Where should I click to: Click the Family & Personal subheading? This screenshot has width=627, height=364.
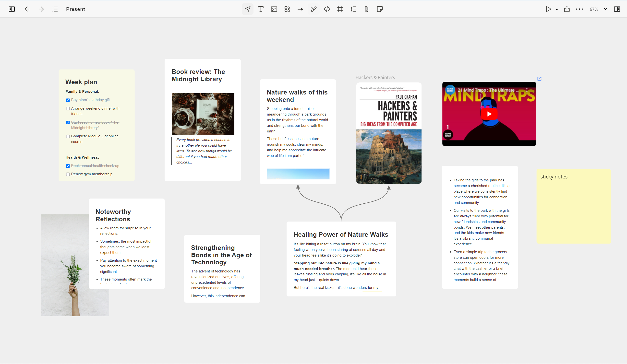coord(82,92)
